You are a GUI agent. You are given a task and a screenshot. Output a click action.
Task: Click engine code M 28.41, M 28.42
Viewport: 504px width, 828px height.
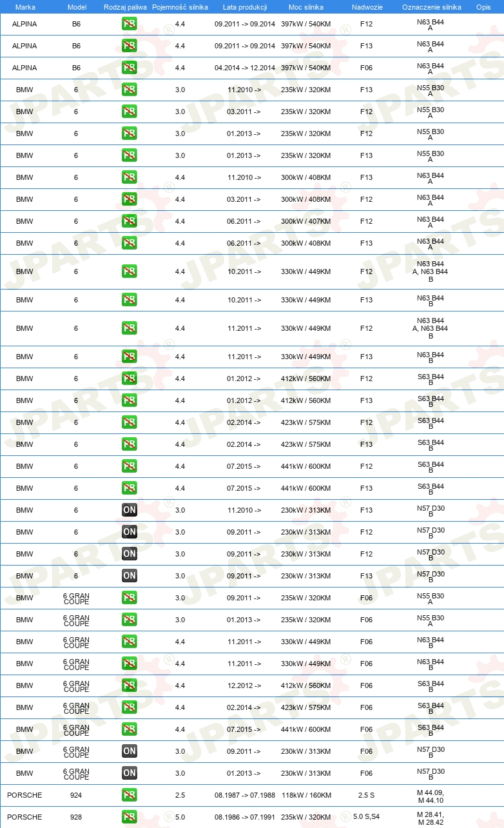point(431,818)
